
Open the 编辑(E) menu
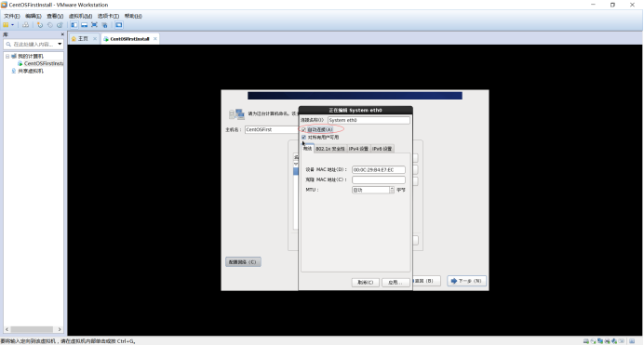pos(34,16)
